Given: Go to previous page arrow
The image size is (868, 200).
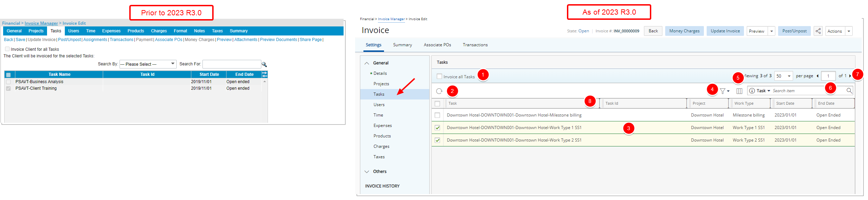Looking at the screenshot, I should point(817,76).
